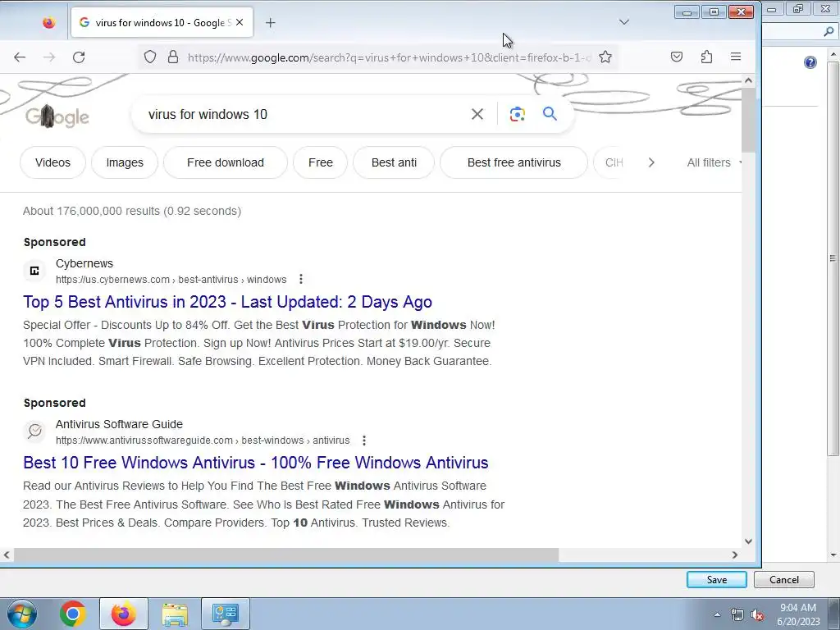Show more filter chips with right chevron

coord(651,162)
